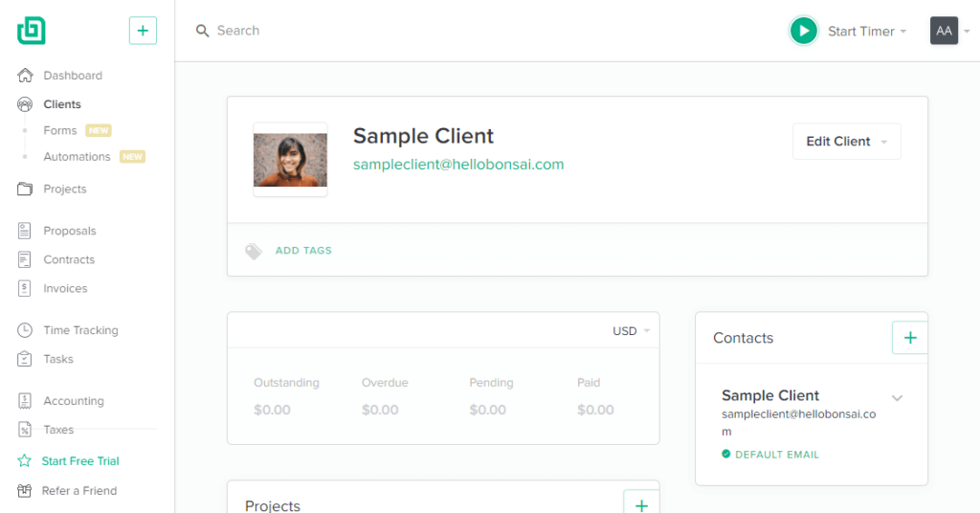Click the green plus create button in sidebar

tap(144, 31)
